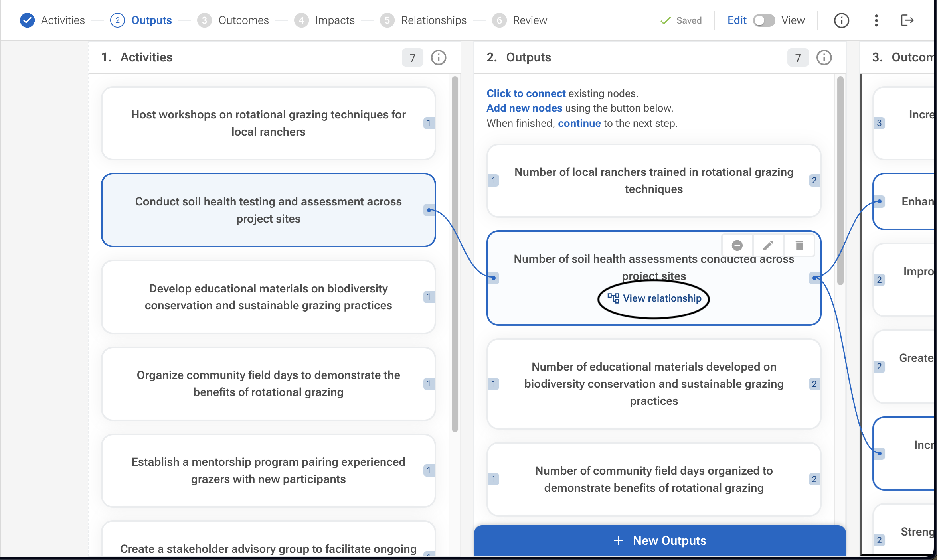Click connector badge on Host workshops activity

pyautogui.click(x=429, y=123)
